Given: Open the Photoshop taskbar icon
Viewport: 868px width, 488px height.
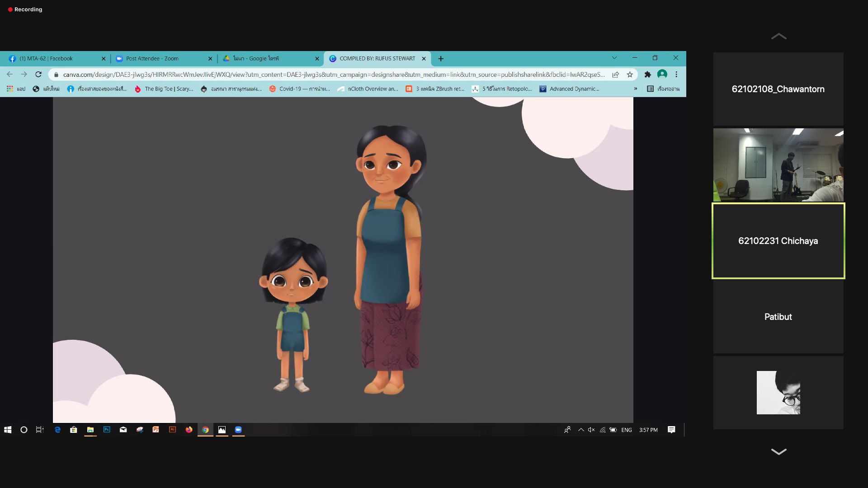Looking at the screenshot, I should click(107, 430).
